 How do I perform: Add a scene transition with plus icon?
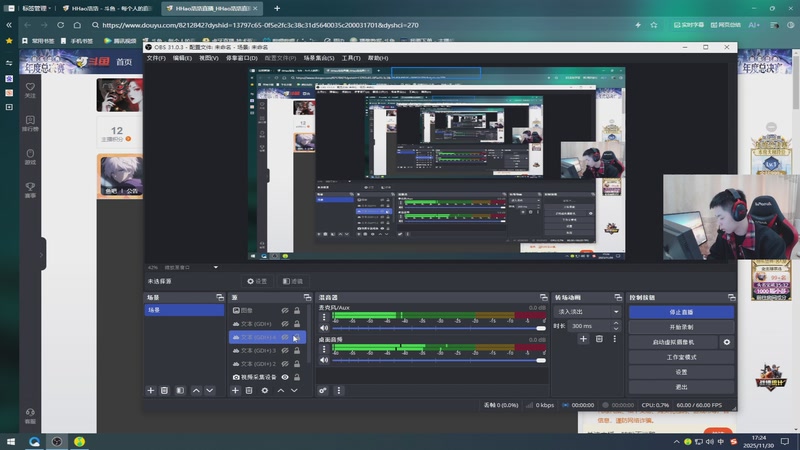583,339
